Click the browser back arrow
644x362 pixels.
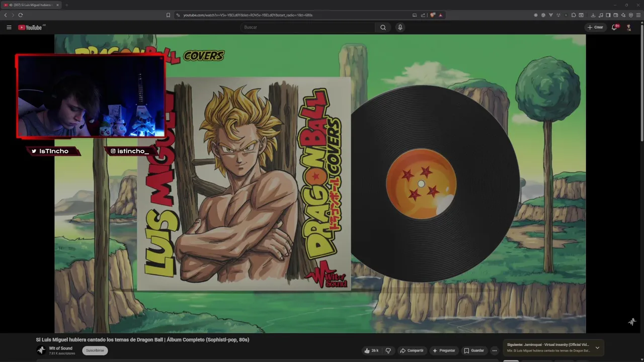[x=6, y=15]
